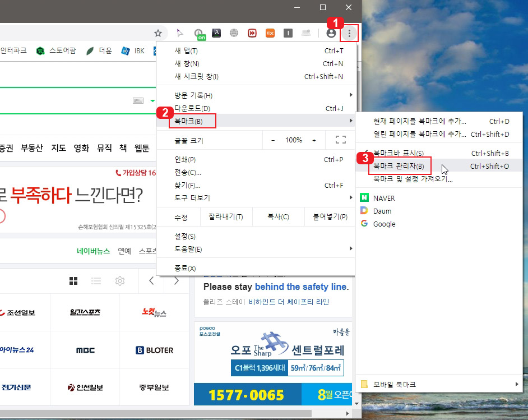Click the AdBlock 'on' extension icon
528x420 pixels.
[199, 33]
